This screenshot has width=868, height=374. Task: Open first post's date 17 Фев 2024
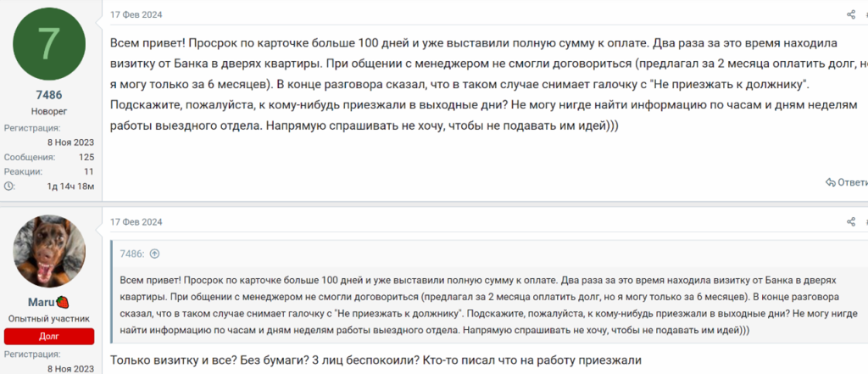coord(136,14)
